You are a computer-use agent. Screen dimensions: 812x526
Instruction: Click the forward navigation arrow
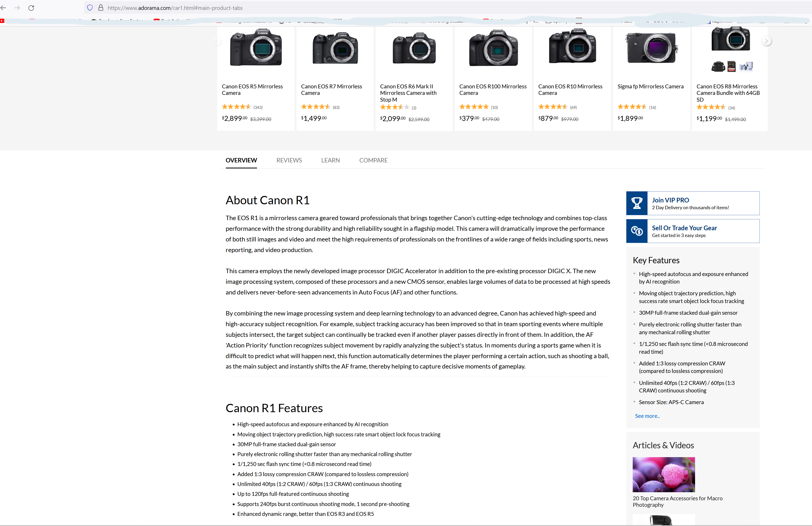[17, 8]
